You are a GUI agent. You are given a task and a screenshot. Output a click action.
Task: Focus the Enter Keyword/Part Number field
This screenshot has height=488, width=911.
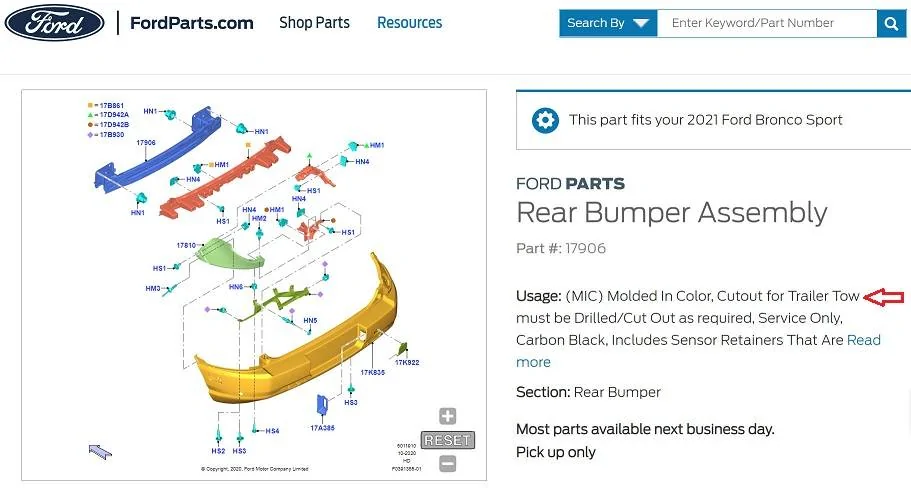[766, 23]
